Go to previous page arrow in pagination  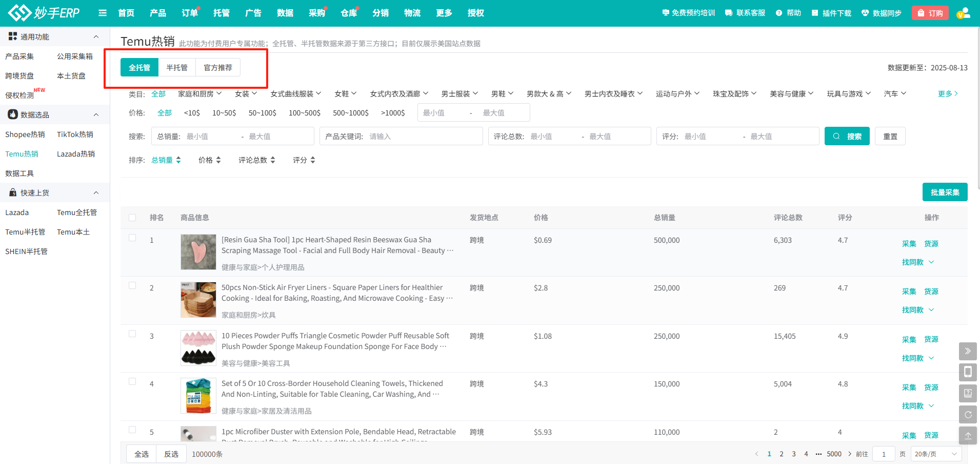[x=756, y=454]
